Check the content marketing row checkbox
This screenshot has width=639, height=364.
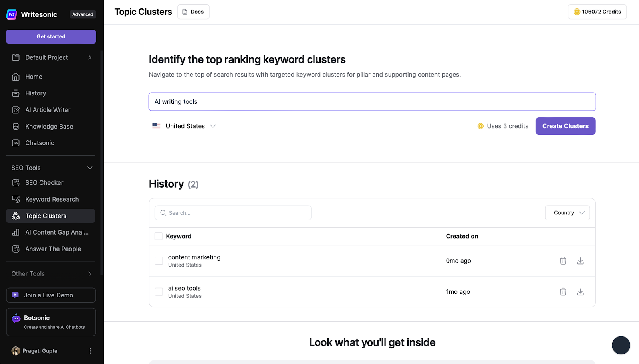pos(159,261)
